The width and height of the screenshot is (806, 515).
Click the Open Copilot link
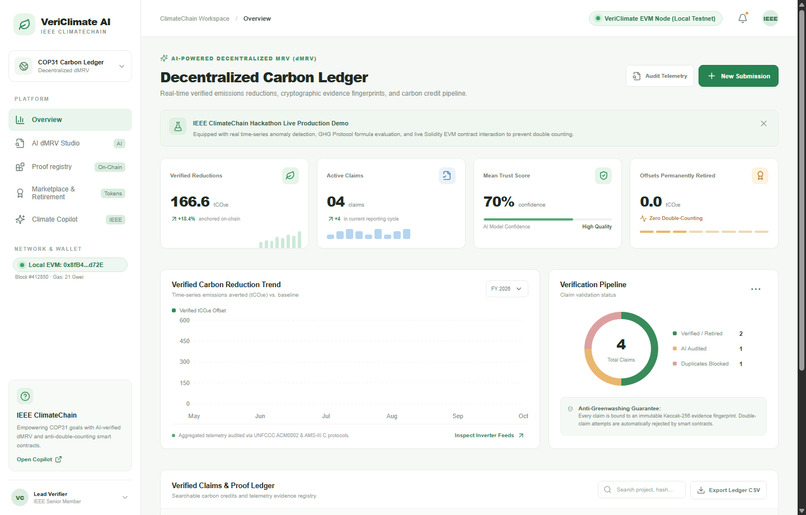pyautogui.click(x=39, y=459)
